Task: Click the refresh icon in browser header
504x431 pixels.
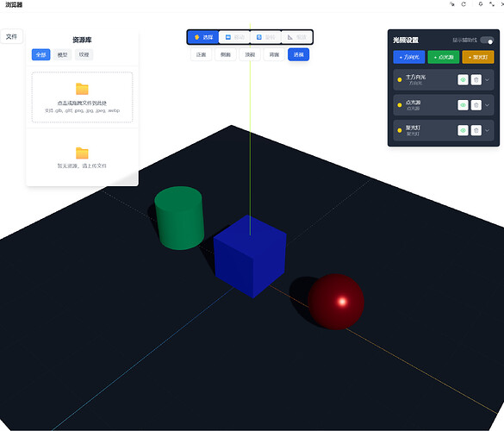Action: (x=464, y=4)
